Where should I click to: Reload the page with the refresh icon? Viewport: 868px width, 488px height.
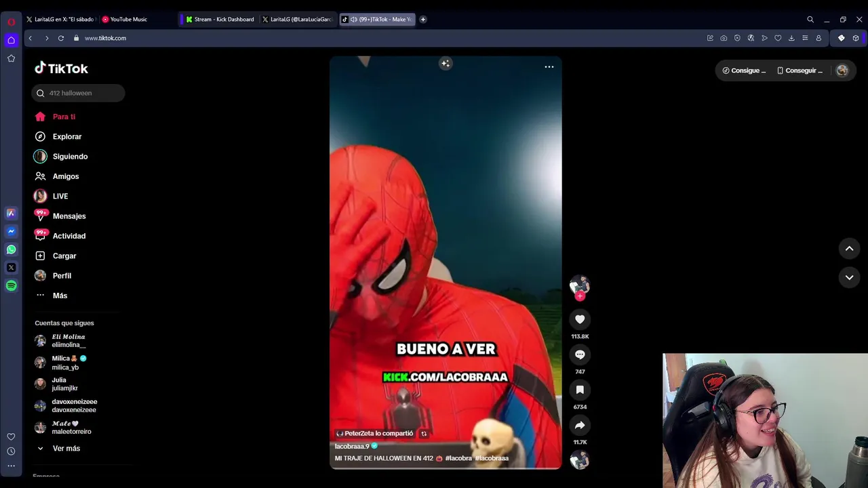(x=61, y=38)
